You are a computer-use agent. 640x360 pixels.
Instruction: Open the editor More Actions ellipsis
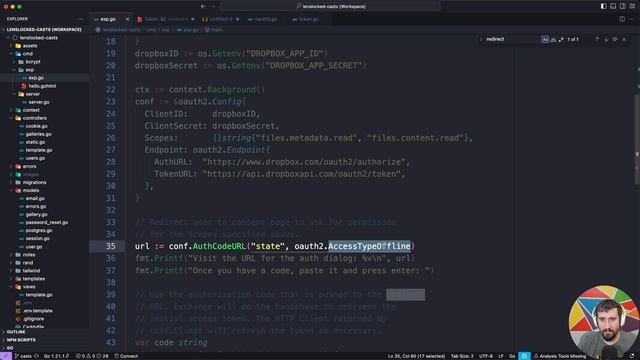[x=632, y=19]
